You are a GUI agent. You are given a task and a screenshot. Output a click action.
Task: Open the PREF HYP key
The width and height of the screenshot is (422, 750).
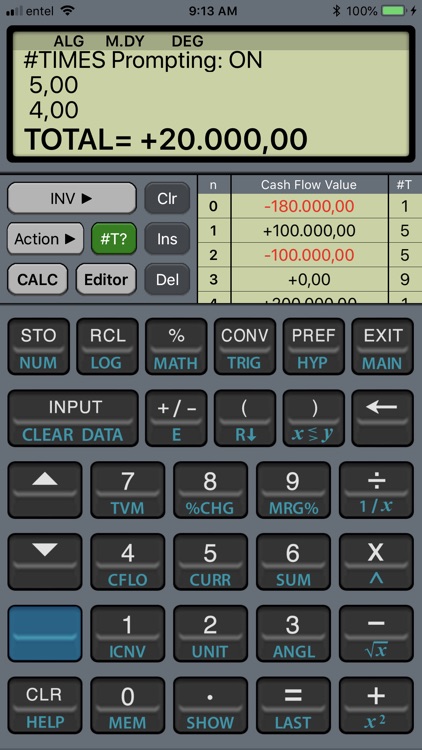[x=313, y=346]
